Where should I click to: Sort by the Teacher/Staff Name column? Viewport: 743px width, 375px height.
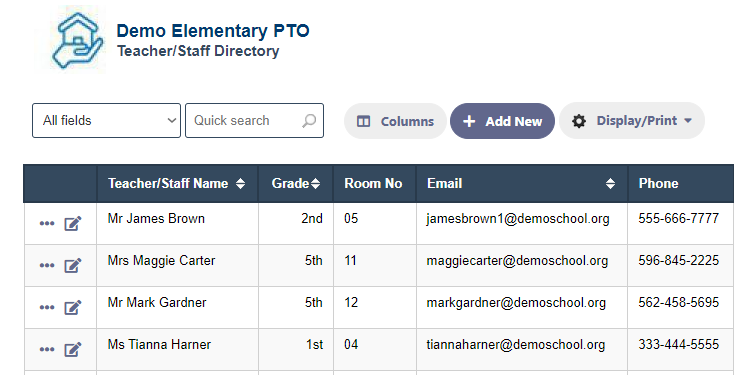pos(240,183)
